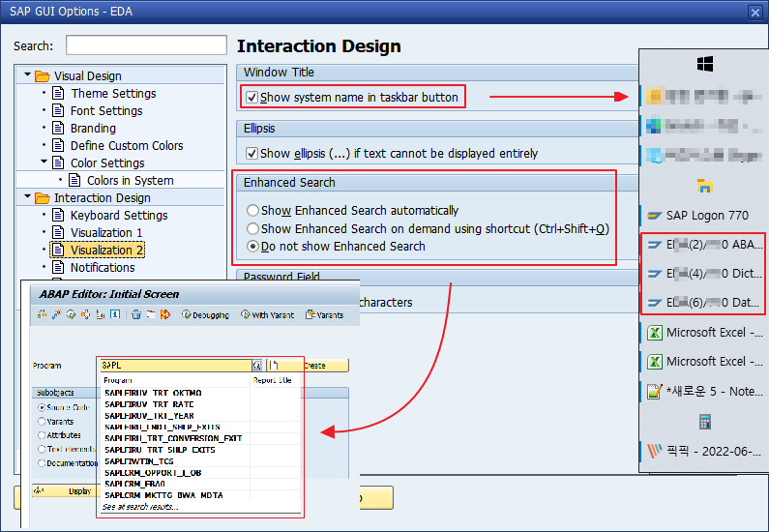Pick SAPLCRM_MKTTG_BWA_MDTA from suggestions
Screen dimensions: 769x532
pyautogui.click(x=200, y=495)
